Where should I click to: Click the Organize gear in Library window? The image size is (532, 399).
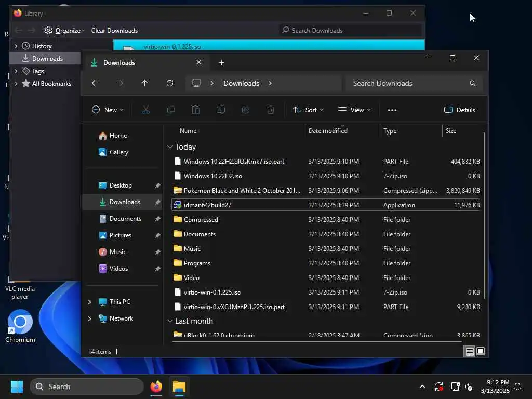(x=48, y=30)
